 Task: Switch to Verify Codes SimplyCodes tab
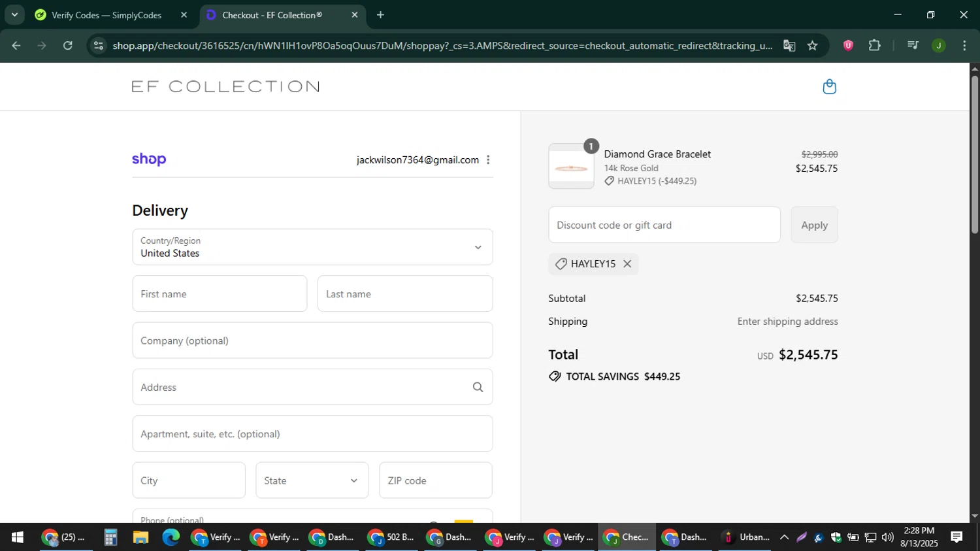106,15
